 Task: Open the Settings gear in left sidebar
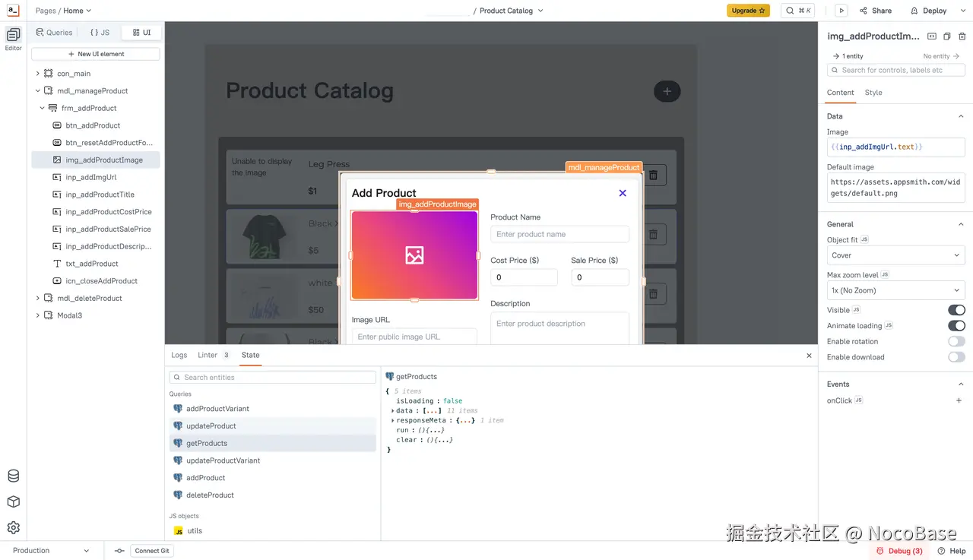(13, 528)
